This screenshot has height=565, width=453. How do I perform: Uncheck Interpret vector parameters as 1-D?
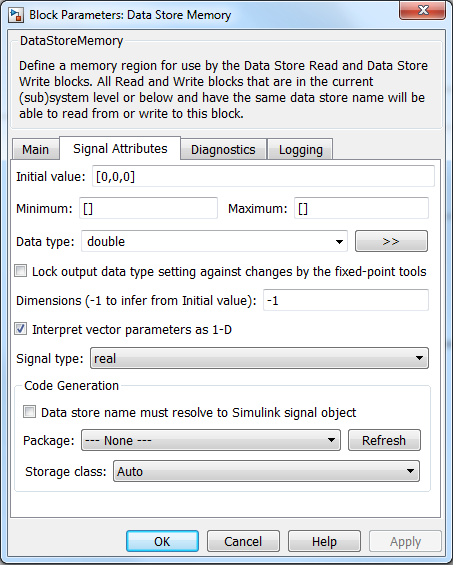coord(21,329)
